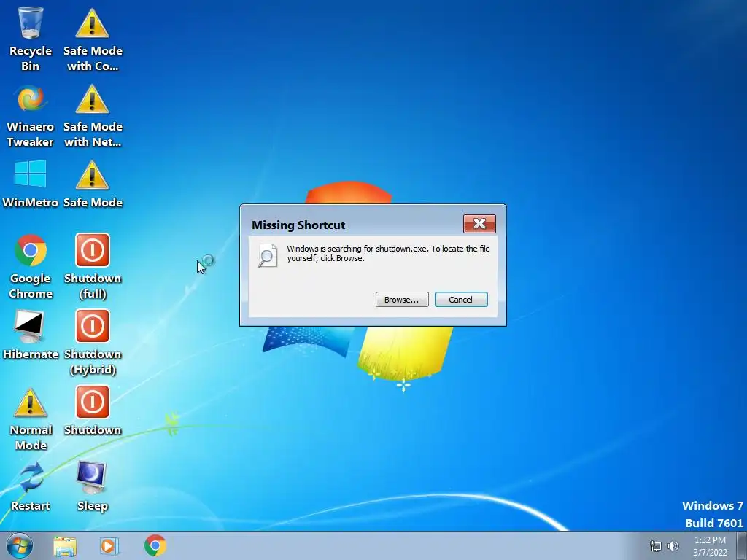The height and width of the screenshot is (560, 747).
Task: Select the Recycle Bin desktop icon
Action: (31, 38)
